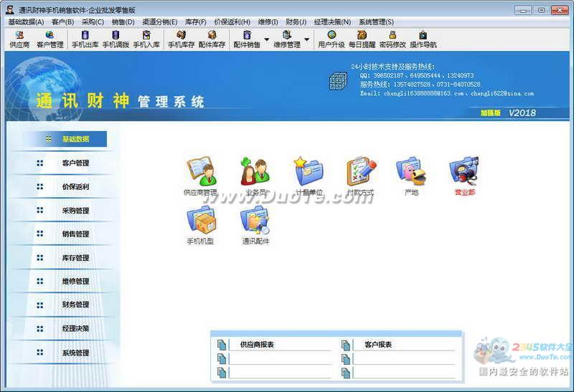Minimize the application window

(523, 10)
